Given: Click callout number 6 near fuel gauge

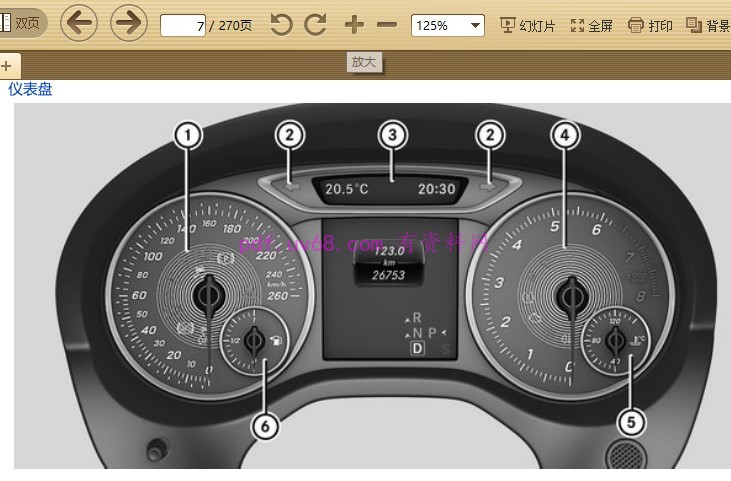Looking at the screenshot, I should click(264, 425).
